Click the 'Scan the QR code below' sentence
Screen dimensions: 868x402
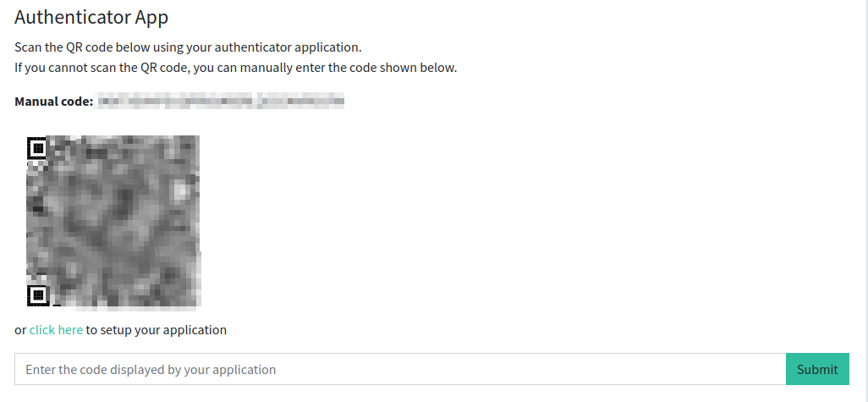coord(188,47)
